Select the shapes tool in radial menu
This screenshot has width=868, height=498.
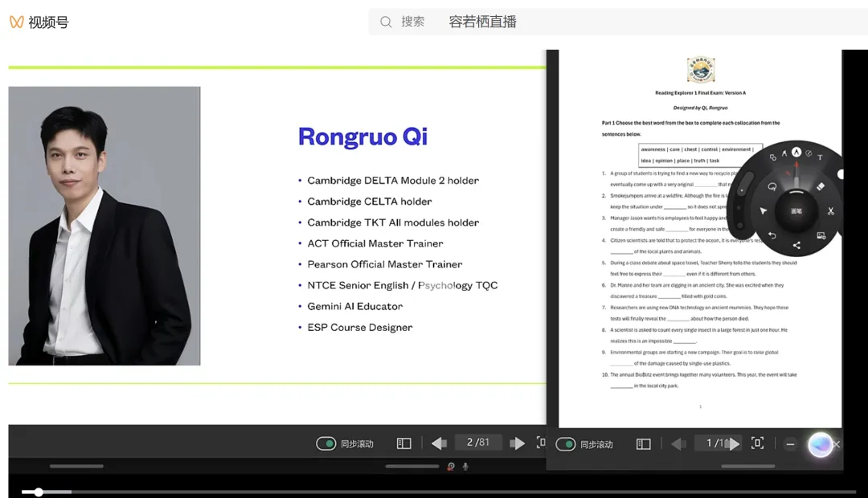(773, 157)
